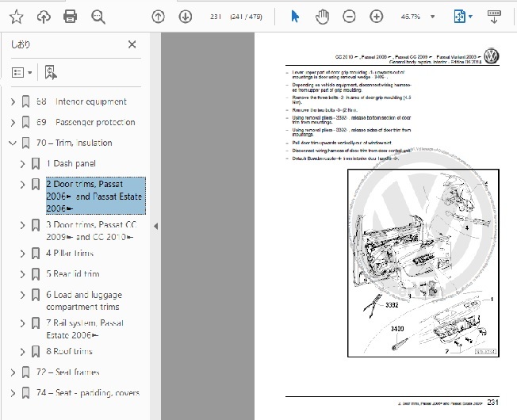
Task: Zoom in with the plus circle
Action: click(376, 17)
